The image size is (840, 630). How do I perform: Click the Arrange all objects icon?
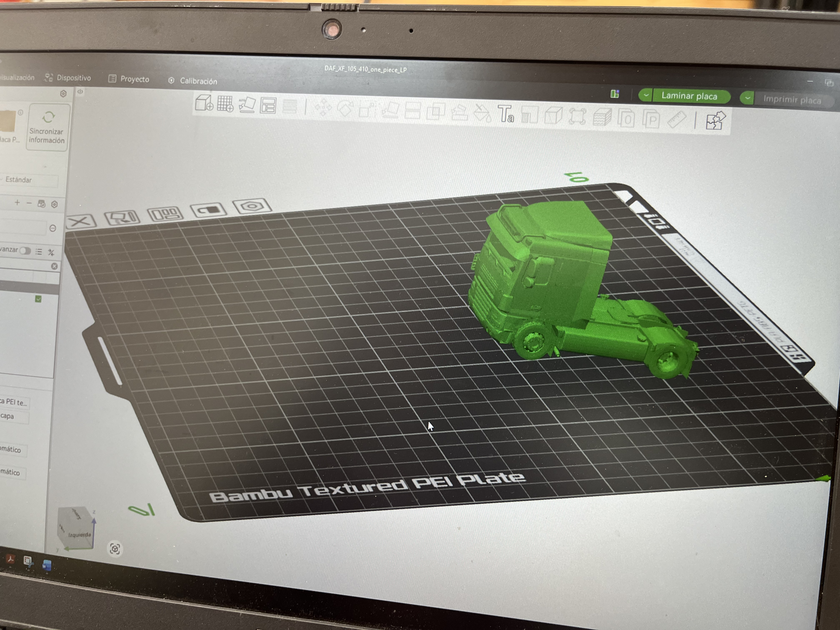[268, 106]
